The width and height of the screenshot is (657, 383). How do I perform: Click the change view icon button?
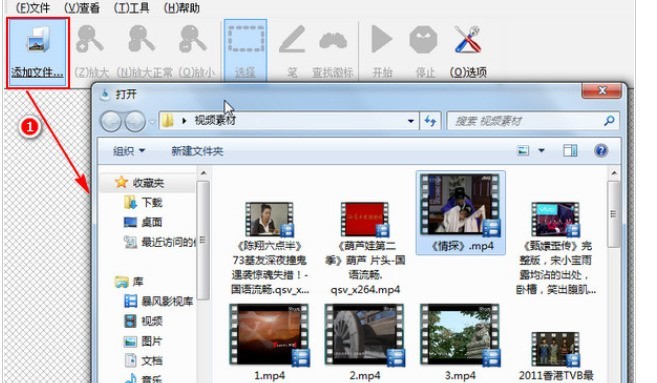point(523,150)
